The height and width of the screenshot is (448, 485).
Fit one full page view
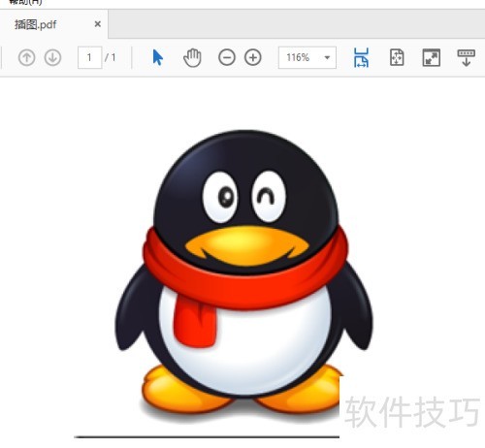tap(397, 58)
